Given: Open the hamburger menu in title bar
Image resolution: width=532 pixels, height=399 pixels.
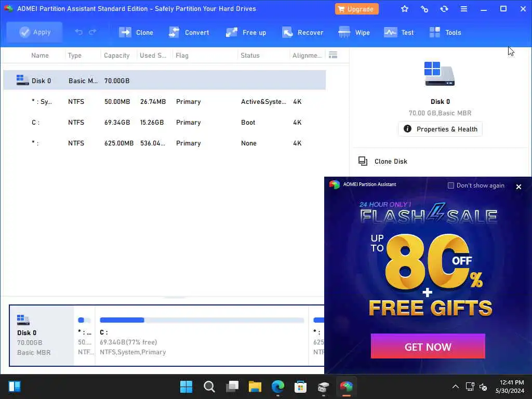Looking at the screenshot, I should click(464, 9).
